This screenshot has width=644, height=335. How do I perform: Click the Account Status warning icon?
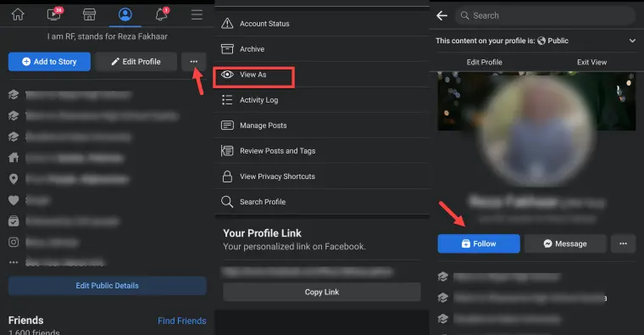[x=227, y=24]
